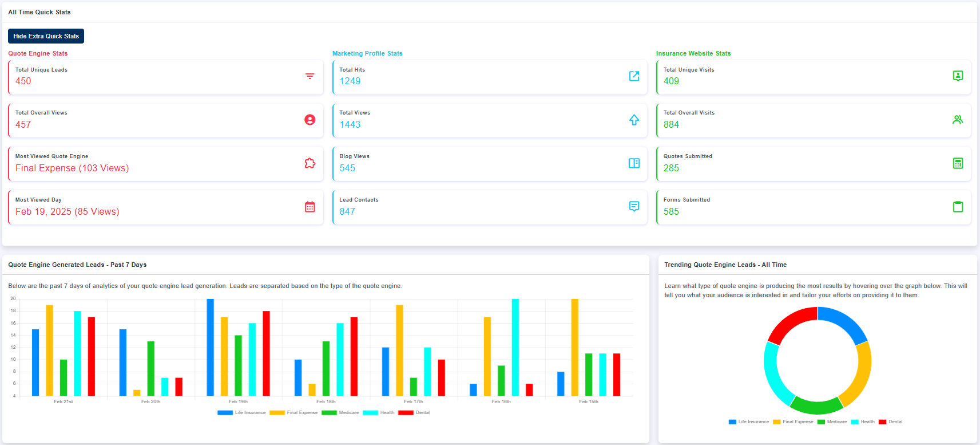
Task: Click the Total Unique Leads value 450
Action: [23, 81]
